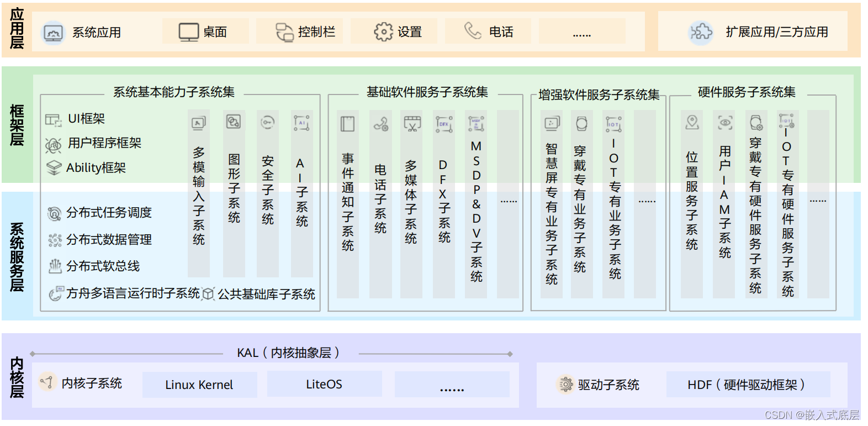Click the icon above 事件通知子系统

click(x=347, y=124)
